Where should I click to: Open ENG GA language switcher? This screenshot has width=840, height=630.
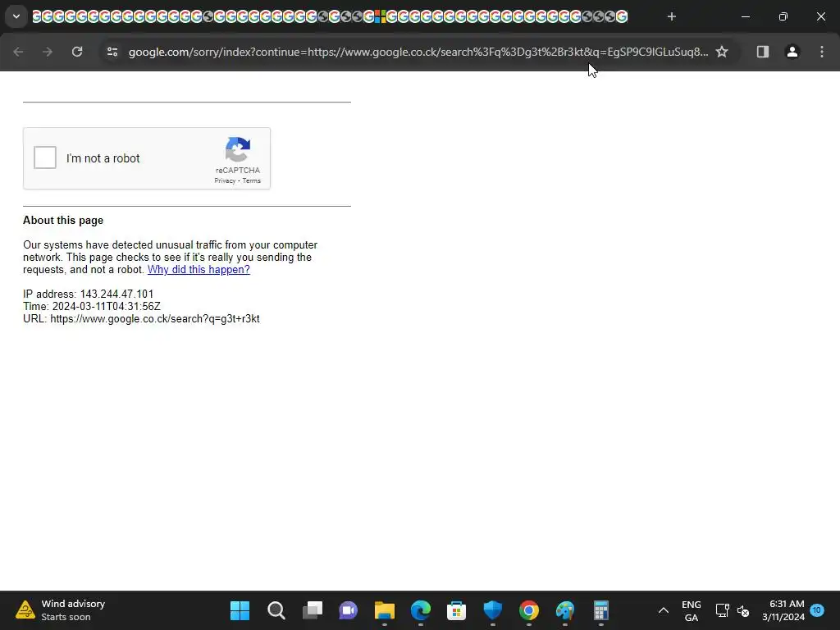[x=691, y=610]
